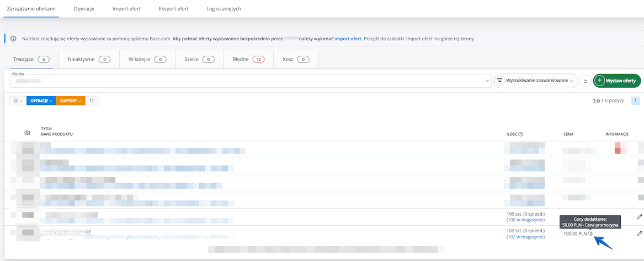Image resolution: width=644 pixels, height=261 pixels.
Task: Open the Błędne tab with 12 items
Action: [x=244, y=59]
